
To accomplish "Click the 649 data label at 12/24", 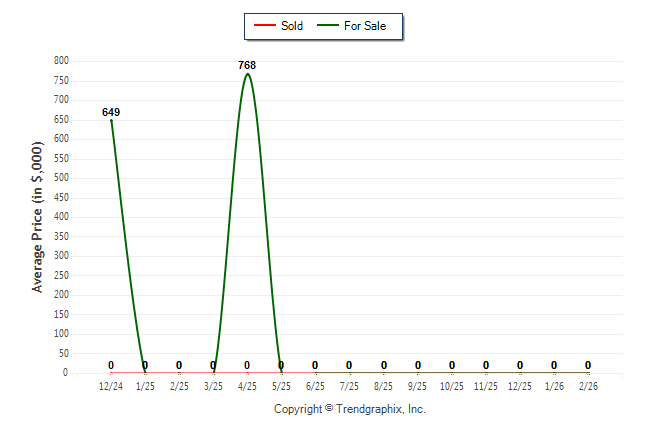I will click(111, 112).
